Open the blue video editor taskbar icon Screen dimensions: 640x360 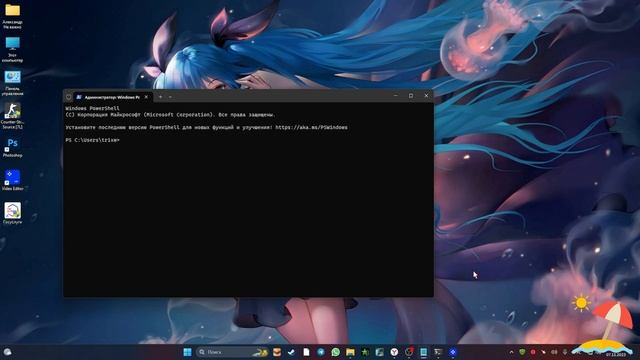(453, 352)
